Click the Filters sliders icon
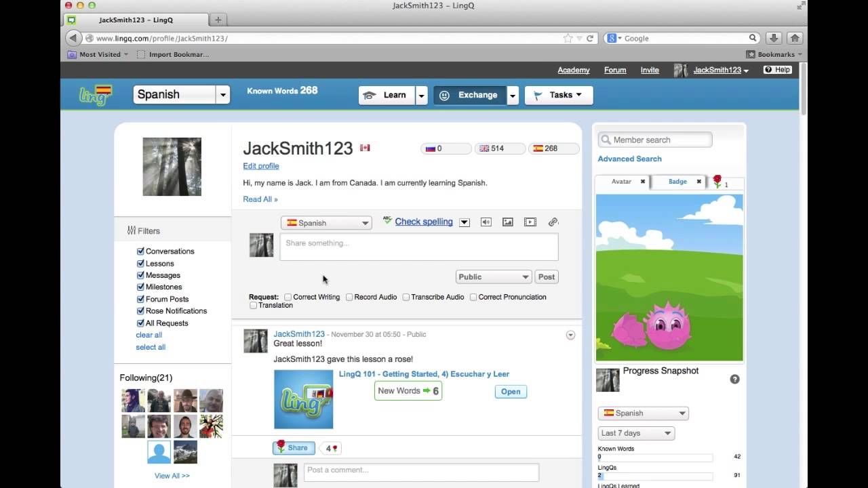 tap(132, 230)
